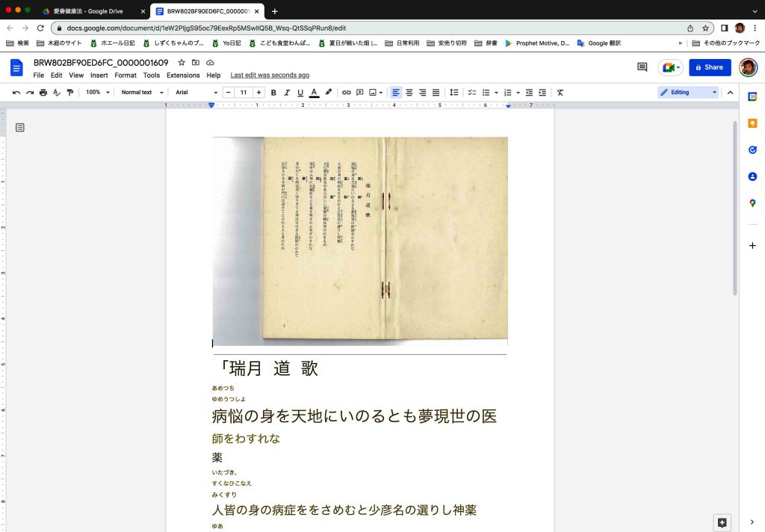Image resolution: width=765 pixels, height=532 pixels.
Task: Open the comment history
Action: [x=642, y=66]
